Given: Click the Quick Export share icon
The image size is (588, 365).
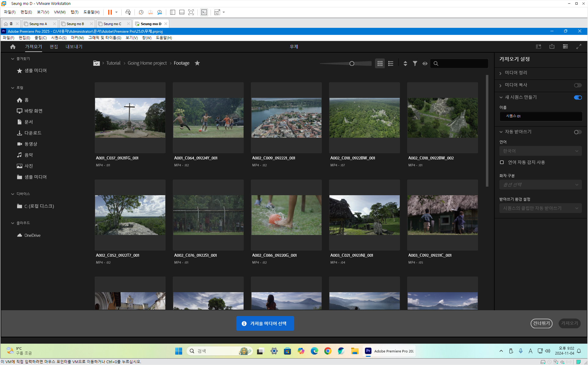Looking at the screenshot, I should click(x=552, y=47).
